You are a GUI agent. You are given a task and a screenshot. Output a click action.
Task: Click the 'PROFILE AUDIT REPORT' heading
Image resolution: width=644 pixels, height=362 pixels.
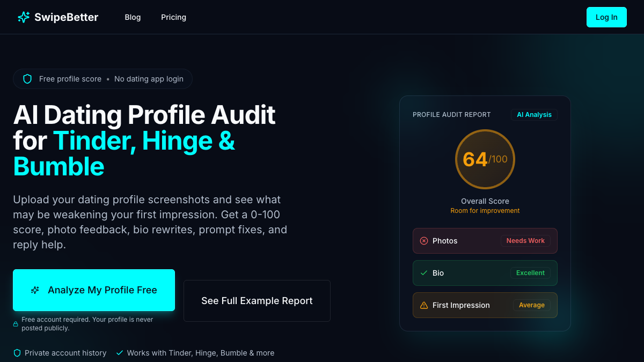(452, 115)
